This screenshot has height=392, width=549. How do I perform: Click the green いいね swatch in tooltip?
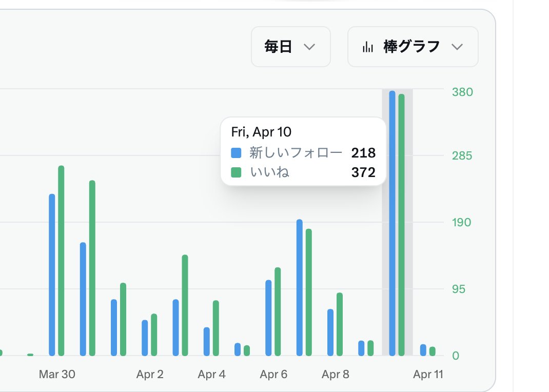point(237,172)
